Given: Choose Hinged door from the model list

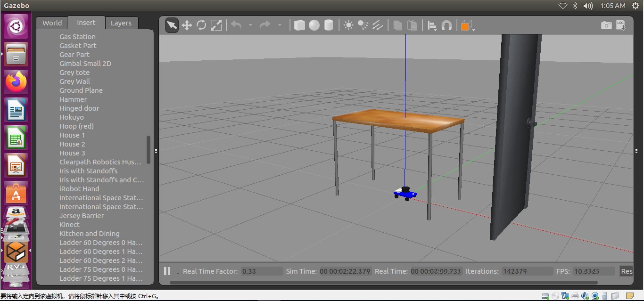Looking at the screenshot, I should pos(79,108).
